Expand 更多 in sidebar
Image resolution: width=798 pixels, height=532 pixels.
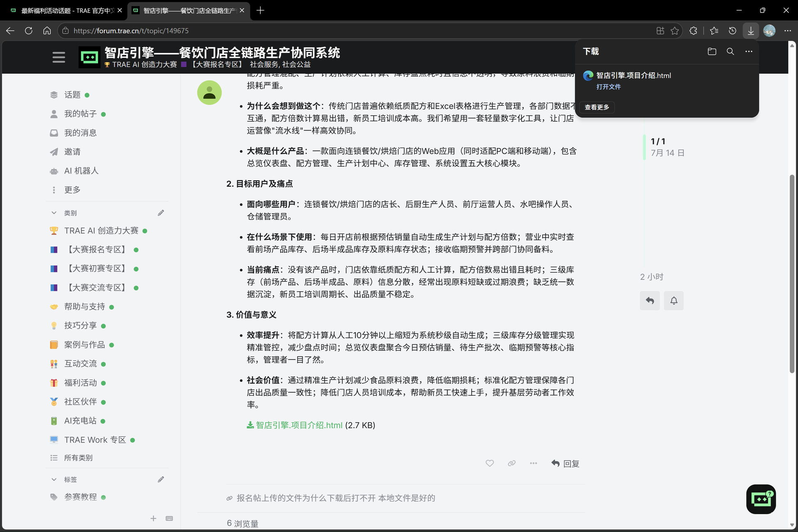tap(72, 190)
